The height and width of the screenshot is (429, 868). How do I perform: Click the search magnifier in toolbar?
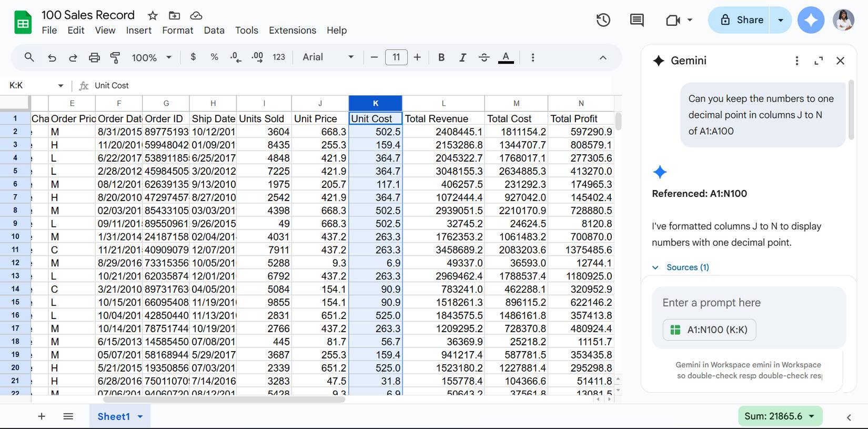pyautogui.click(x=29, y=57)
